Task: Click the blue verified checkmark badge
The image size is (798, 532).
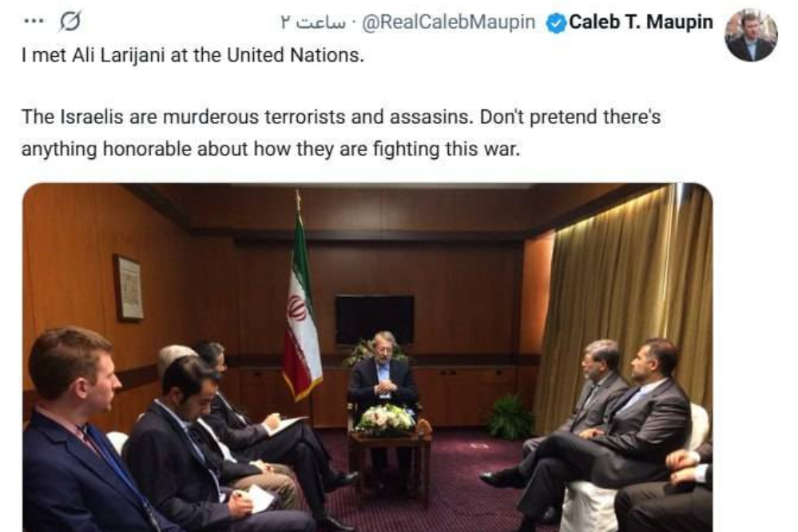Action: tap(555, 22)
